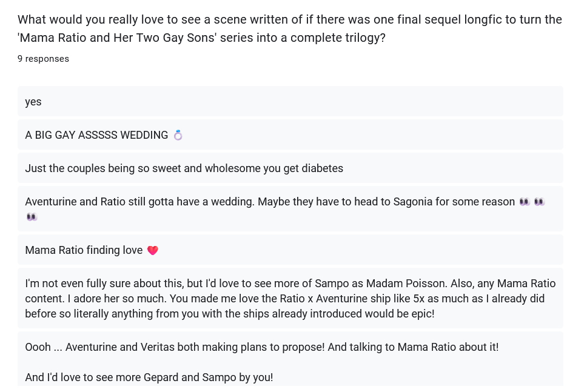This screenshot has height=392, width=567.
Task: Click the pink heart emoji
Action: [x=152, y=250]
